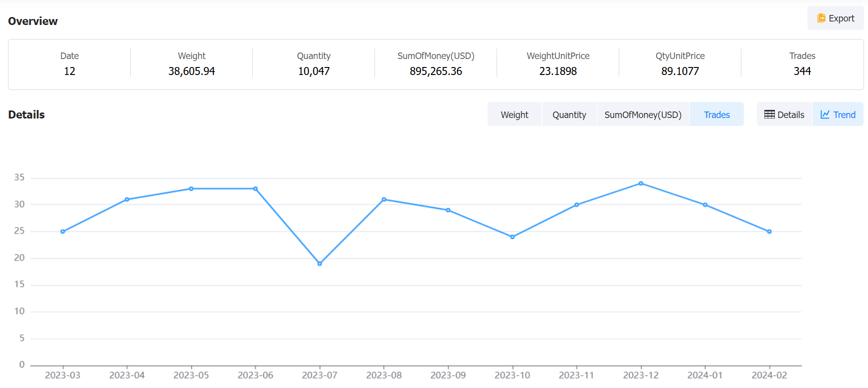This screenshot has height=388, width=868.
Task: Click the Weight value 38,605.94
Action: (192, 71)
